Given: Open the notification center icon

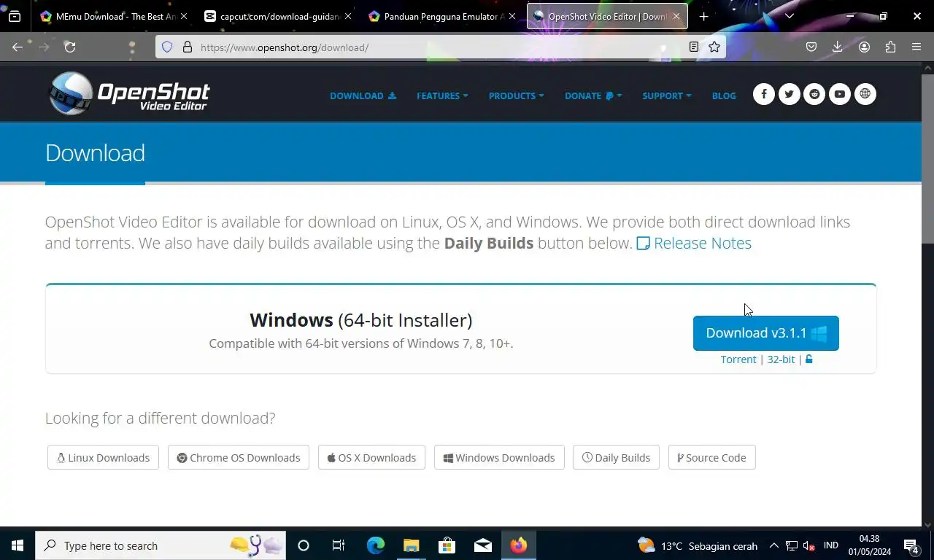Looking at the screenshot, I should click(x=911, y=545).
